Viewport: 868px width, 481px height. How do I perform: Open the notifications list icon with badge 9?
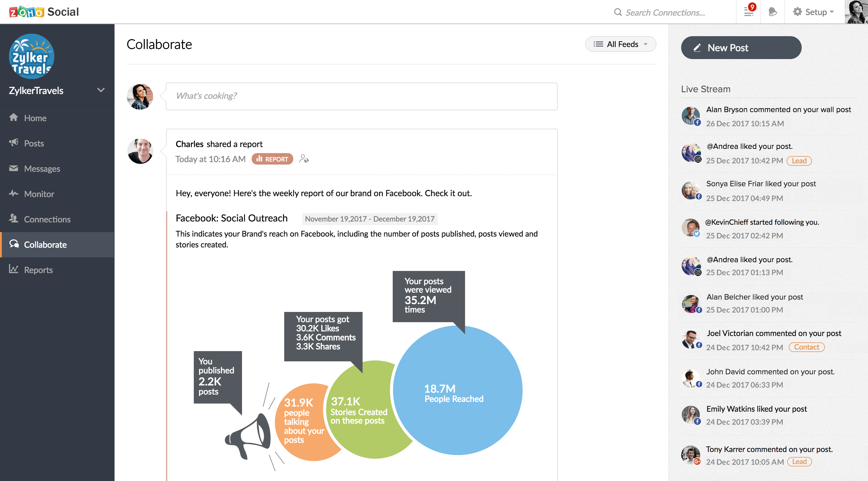(749, 12)
